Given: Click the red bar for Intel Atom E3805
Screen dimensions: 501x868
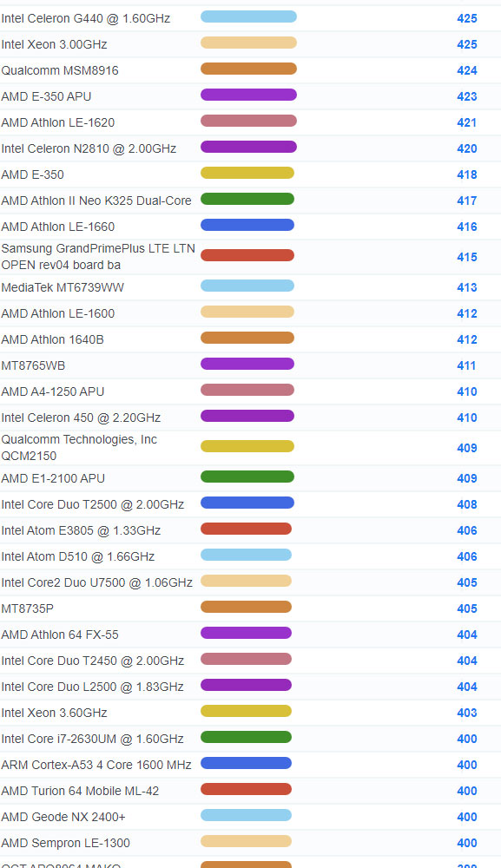Looking at the screenshot, I should click(x=246, y=529).
